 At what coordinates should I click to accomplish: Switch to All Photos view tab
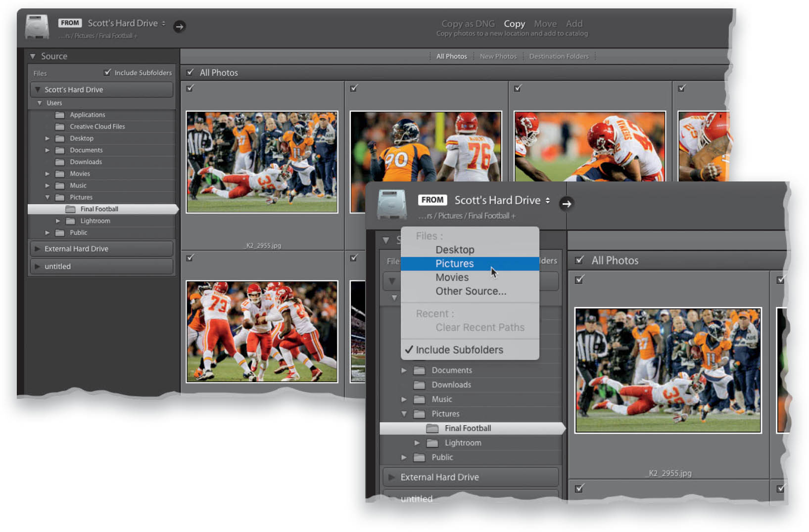tap(452, 56)
